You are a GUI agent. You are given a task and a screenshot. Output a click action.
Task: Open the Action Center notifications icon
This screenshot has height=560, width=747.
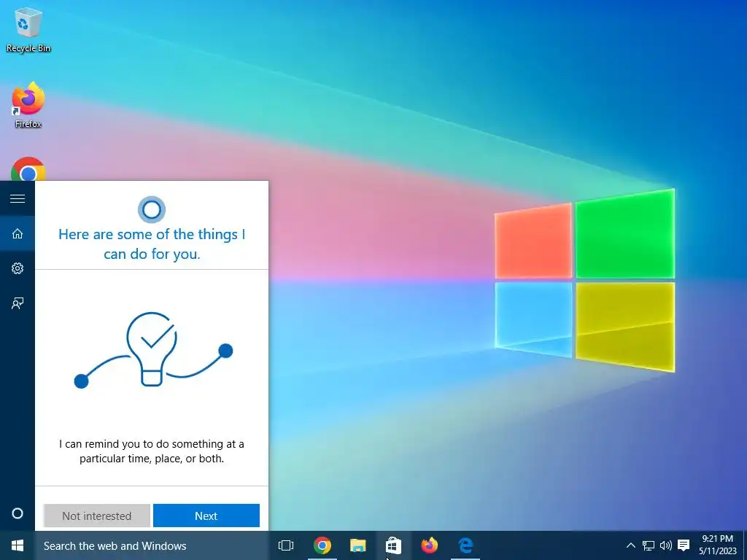(x=684, y=545)
